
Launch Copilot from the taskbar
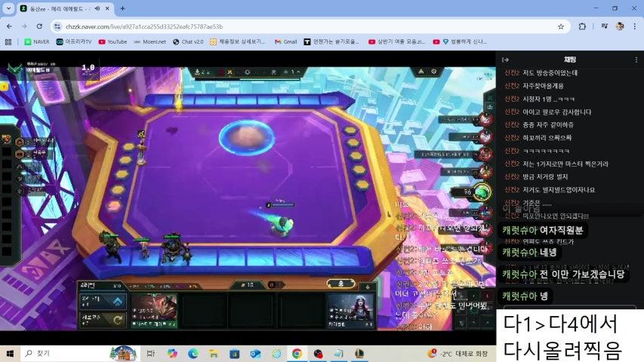[172, 354]
